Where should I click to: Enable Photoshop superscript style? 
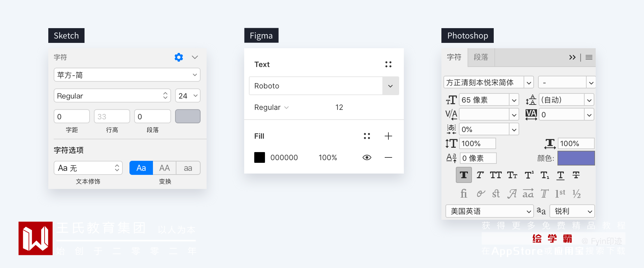(529, 175)
